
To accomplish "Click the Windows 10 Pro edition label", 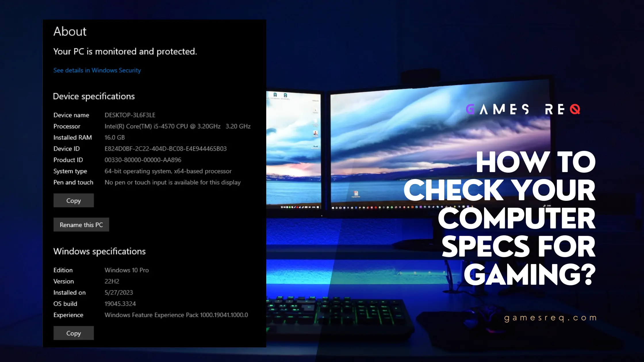I will click(x=126, y=269).
